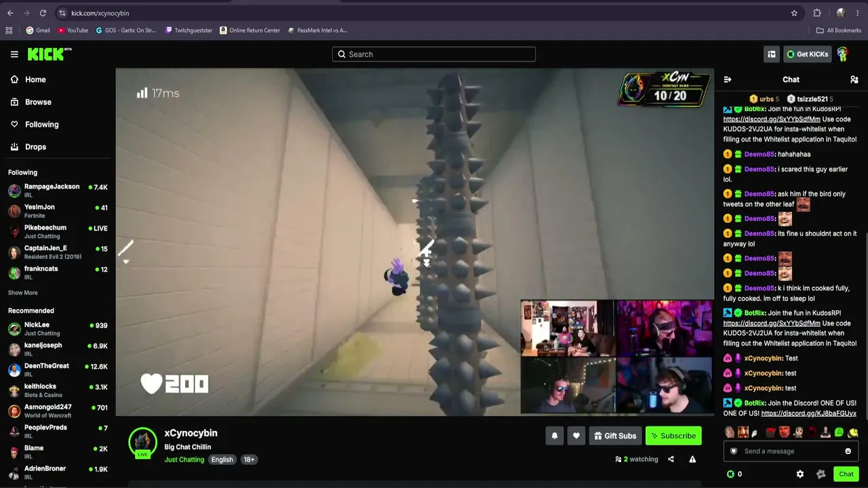868x488 pixels.
Task: Open Blame's recommended channel
Action: pyautogui.click(x=58, y=451)
